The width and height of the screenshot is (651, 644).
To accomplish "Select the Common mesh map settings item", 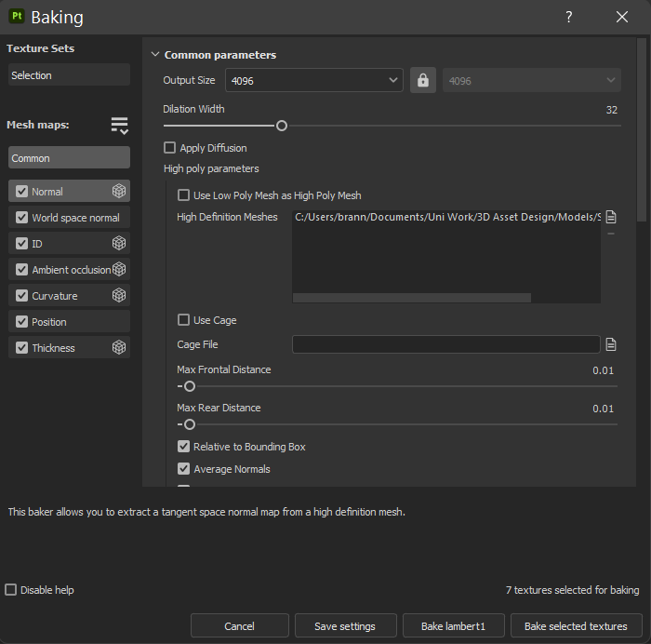I will coord(69,158).
